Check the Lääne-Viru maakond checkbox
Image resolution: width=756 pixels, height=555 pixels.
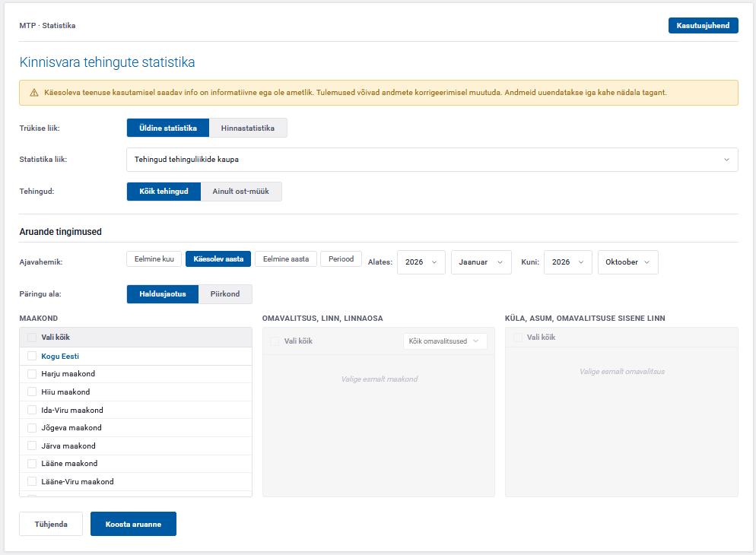tap(32, 481)
